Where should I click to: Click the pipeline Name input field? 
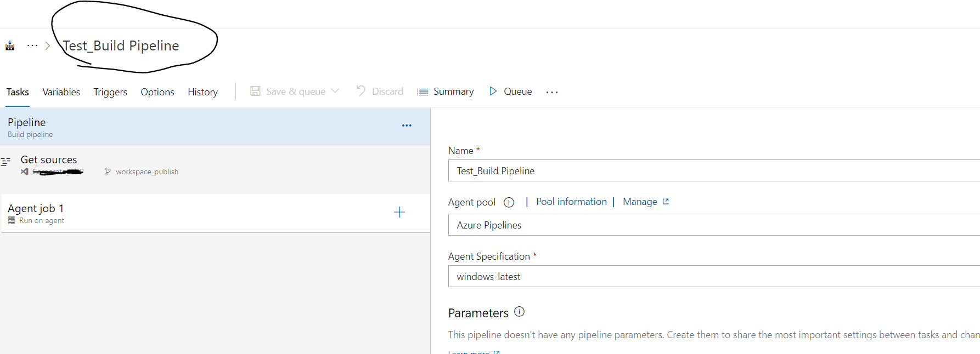[x=713, y=171]
